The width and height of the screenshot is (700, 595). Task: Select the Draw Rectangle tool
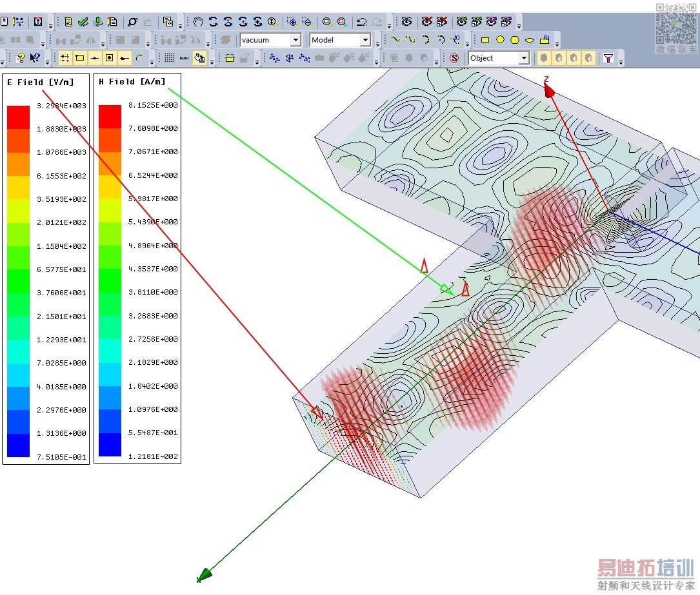(x=485, y=39)
